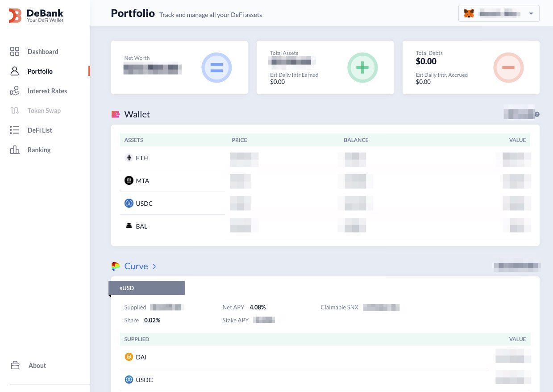This screenshot has height=392, width=553.
Task: Click the BAL token icon
Action: pyautogui.click(x=129, y=226)
